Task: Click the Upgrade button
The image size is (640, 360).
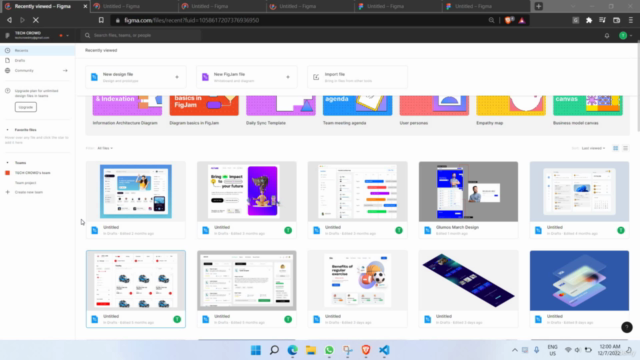Action: coord(26,107)
